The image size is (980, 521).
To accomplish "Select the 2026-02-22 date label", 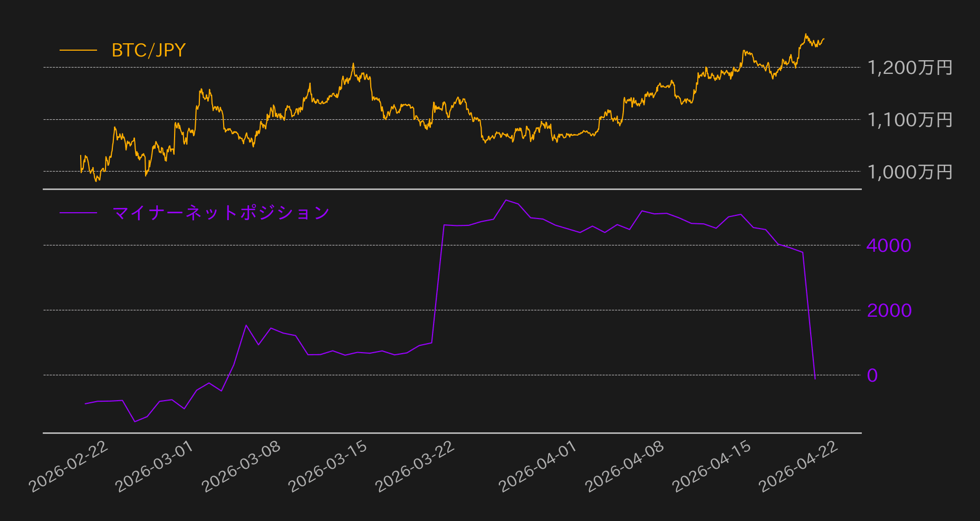I will [x=69, y=467].
